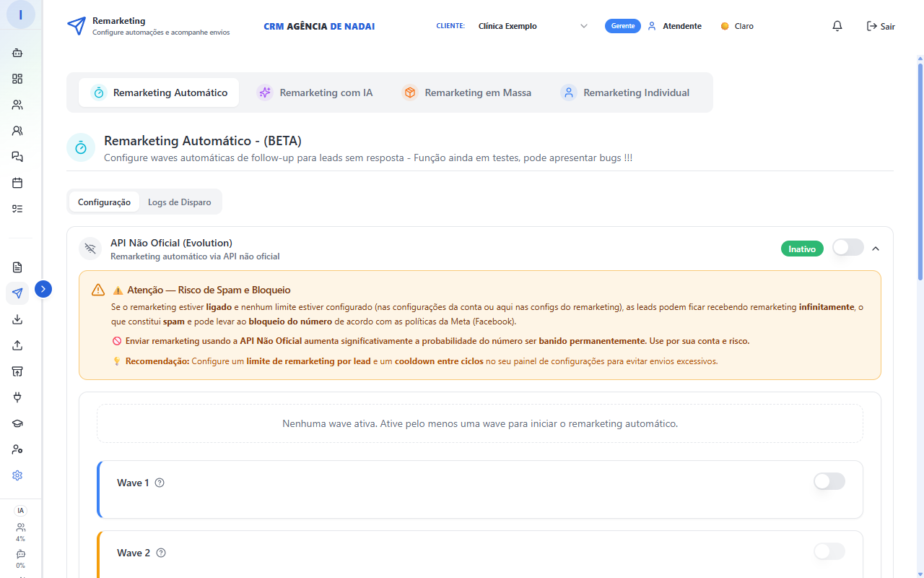Switch to Remarketing Automático tab

point(159,92)
